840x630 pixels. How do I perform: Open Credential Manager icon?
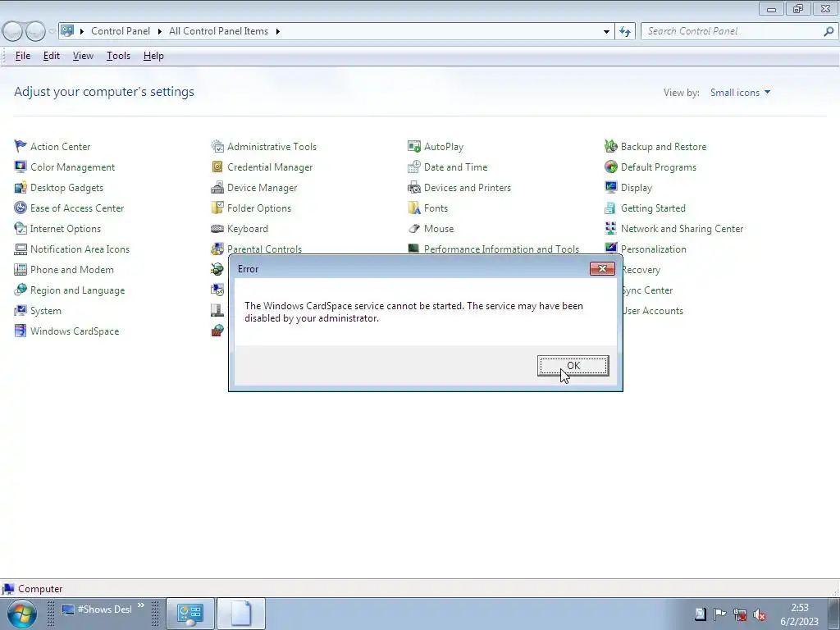[217, 167]
